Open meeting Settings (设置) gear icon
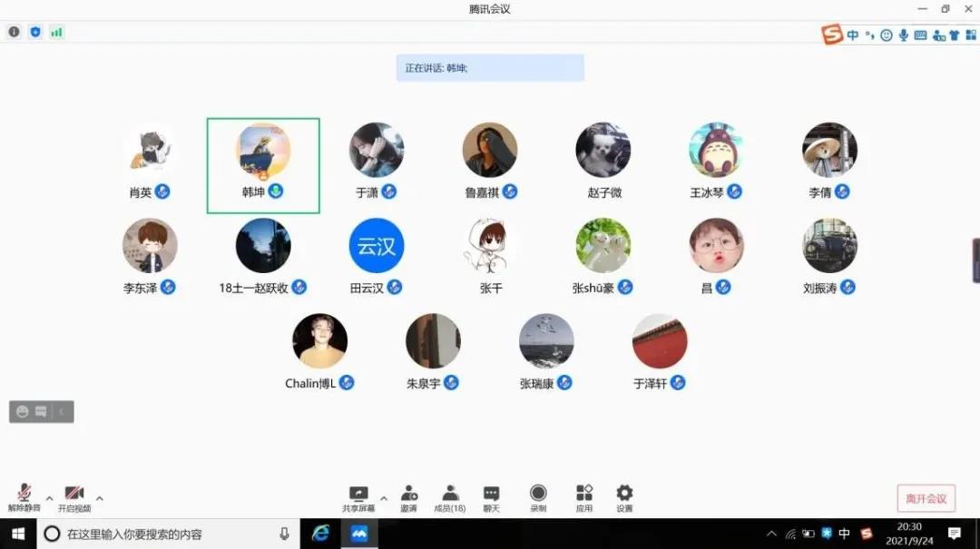This screenshot has width=980, height=549. (x=624, y=495)
